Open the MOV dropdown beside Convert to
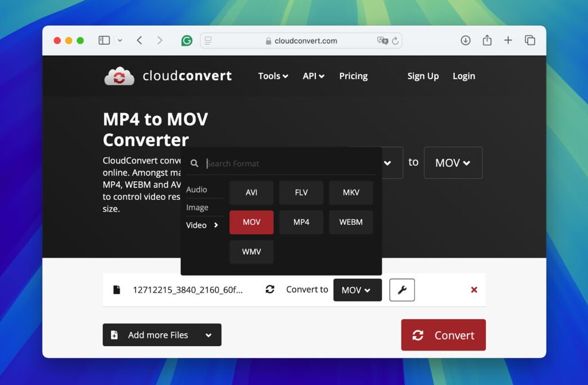The height and width of the screenshot is (385, 588). click(357, 290)
